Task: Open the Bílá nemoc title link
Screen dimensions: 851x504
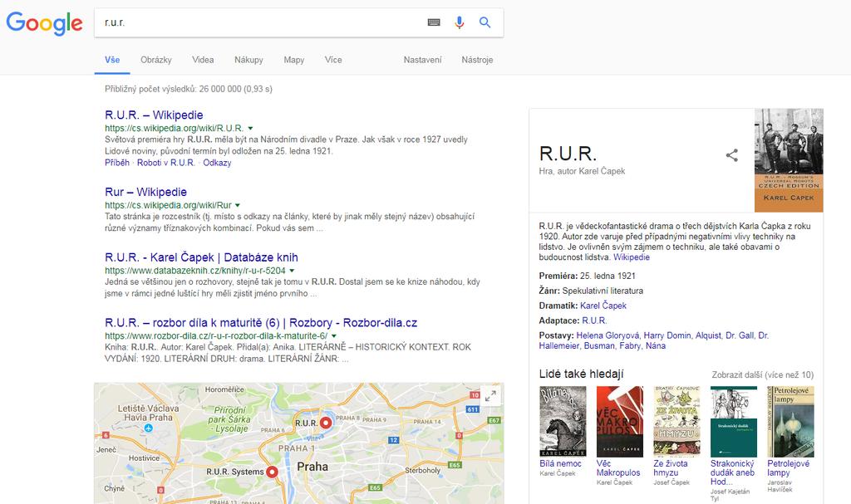Action: pos(560,464)
